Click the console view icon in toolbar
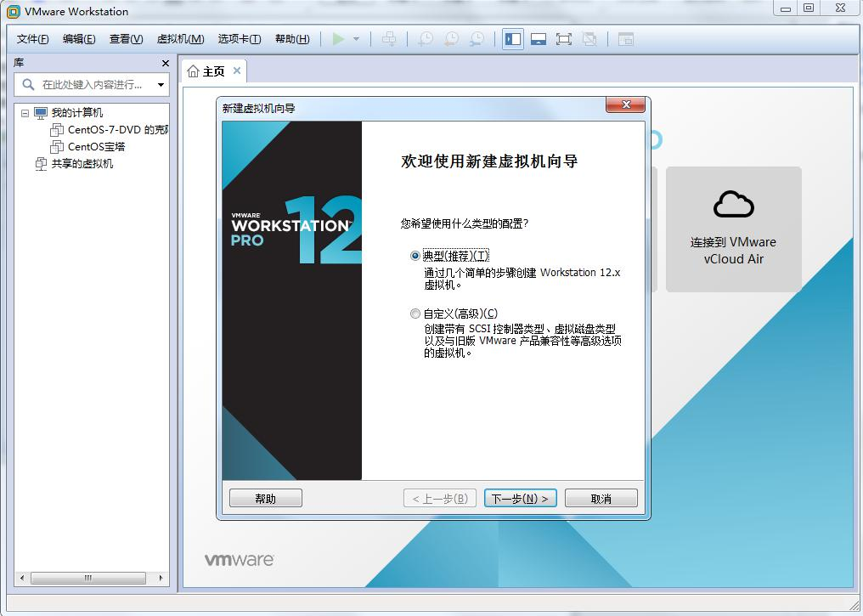863x616 pixels. (x=626, y=39)
